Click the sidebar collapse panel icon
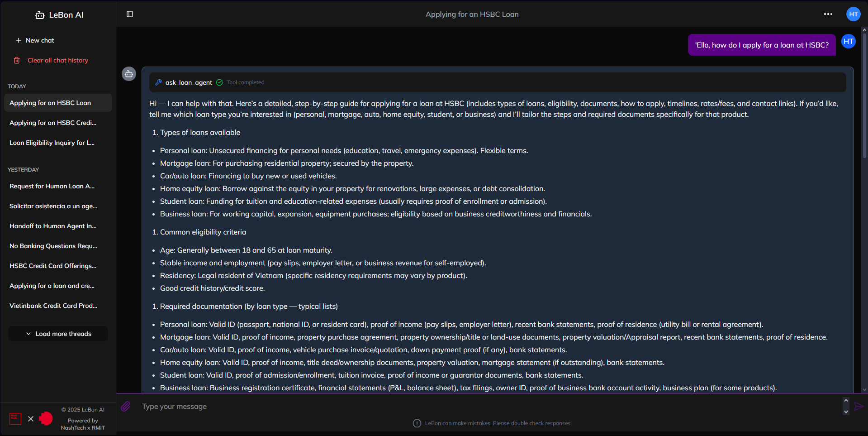Image resolution: width=868 pixels, height=436 pixels. pyautogui.click(x=130, y=14)
